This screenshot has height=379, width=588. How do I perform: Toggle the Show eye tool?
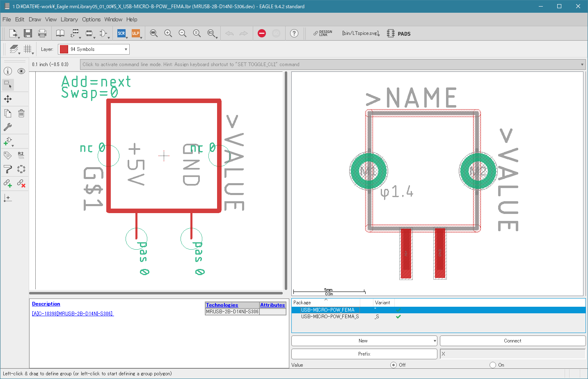pyautogui.click(x=21, y=71)
